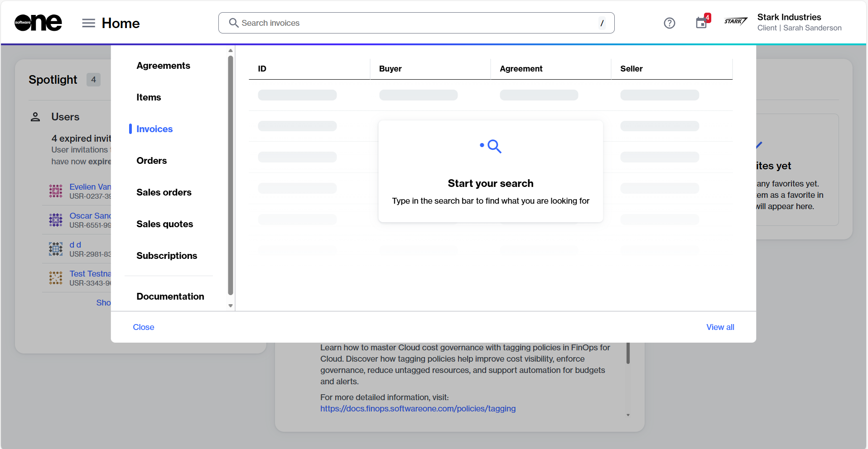Open the notifications calendar icon
The image size is (868, 449).
(x=701, y=23)
